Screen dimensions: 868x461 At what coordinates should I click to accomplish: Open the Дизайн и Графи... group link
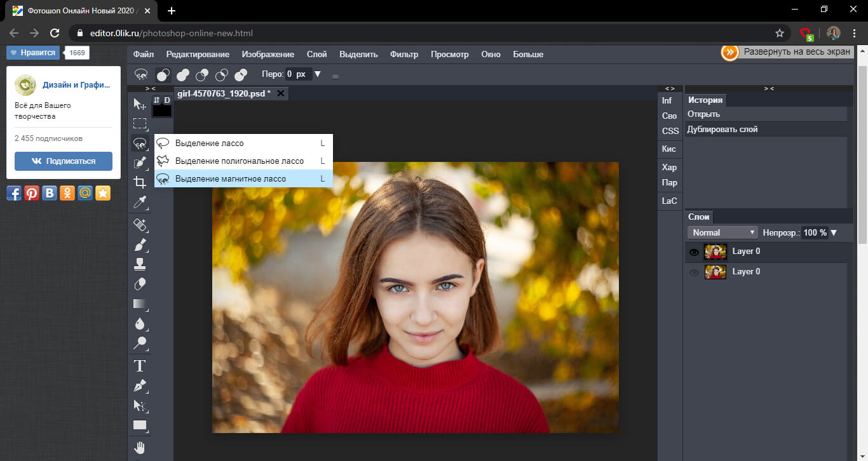click(76, 84)
